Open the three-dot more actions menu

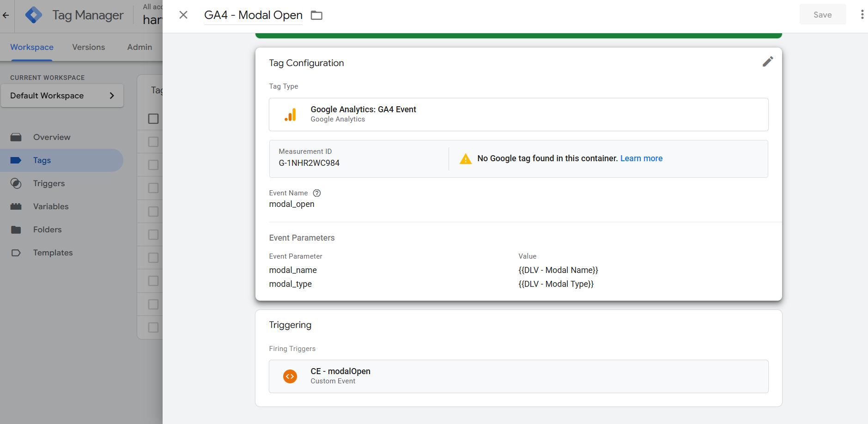tap(862, 15)
